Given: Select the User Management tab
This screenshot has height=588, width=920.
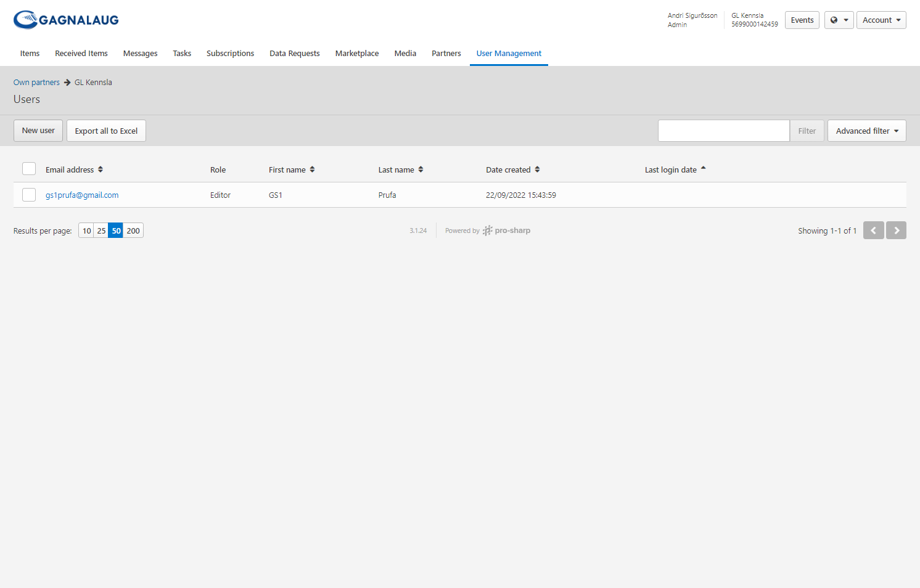Looking at the screenshot, I should click(509, 53).
